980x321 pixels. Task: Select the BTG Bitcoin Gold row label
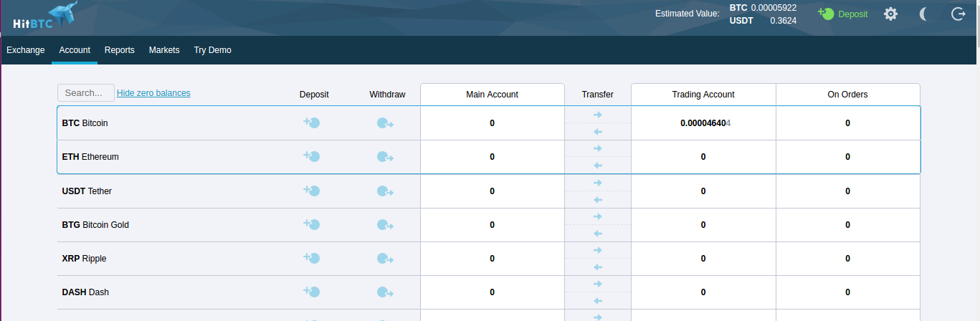click(95, 225)
